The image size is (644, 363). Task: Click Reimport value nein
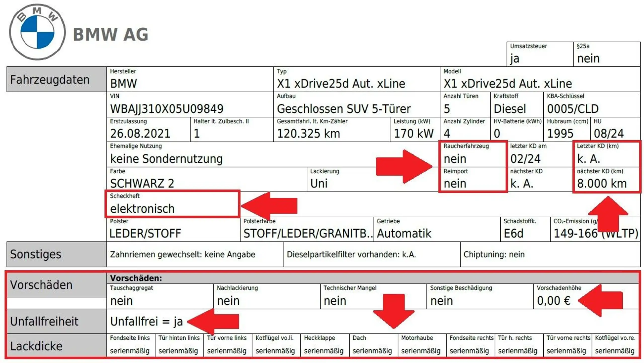point(455,183)
